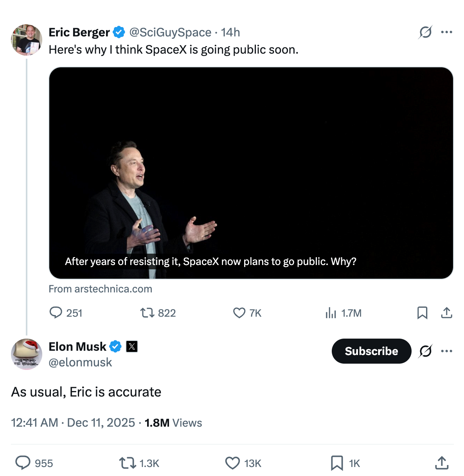Like Eric Berger's post
The height and width of the screenshot is (476, 464).
[239, 313]
